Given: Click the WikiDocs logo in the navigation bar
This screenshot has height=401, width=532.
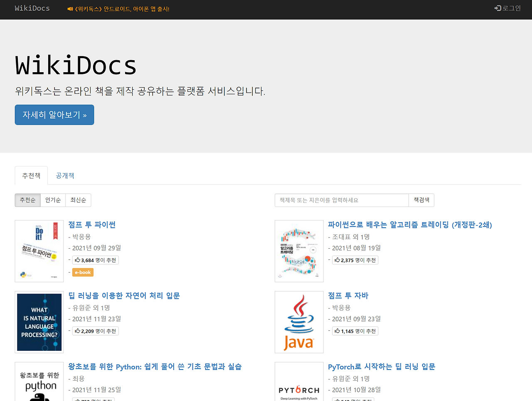Looking at the screenshot, I should [x=32, y=8].
